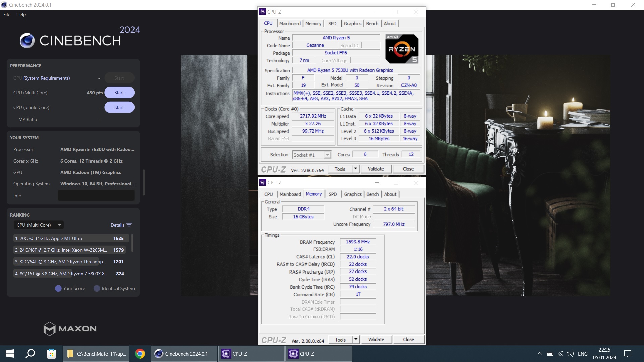Open About tab in bottom CPU-Z window

(x=390, y=194)
